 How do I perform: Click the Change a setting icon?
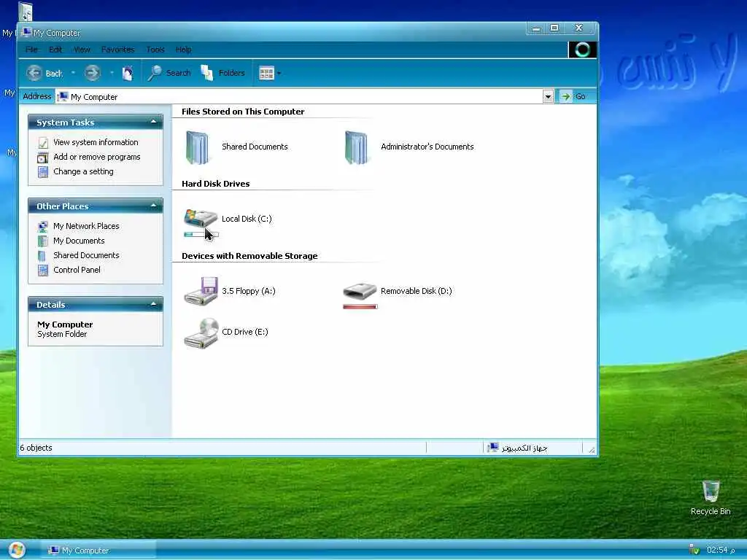click(43, 172)
